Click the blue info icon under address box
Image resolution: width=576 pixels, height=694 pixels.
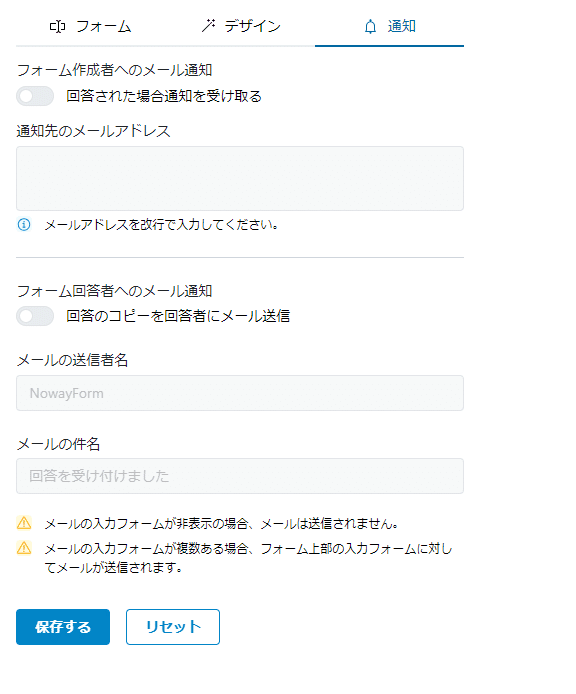24,225
